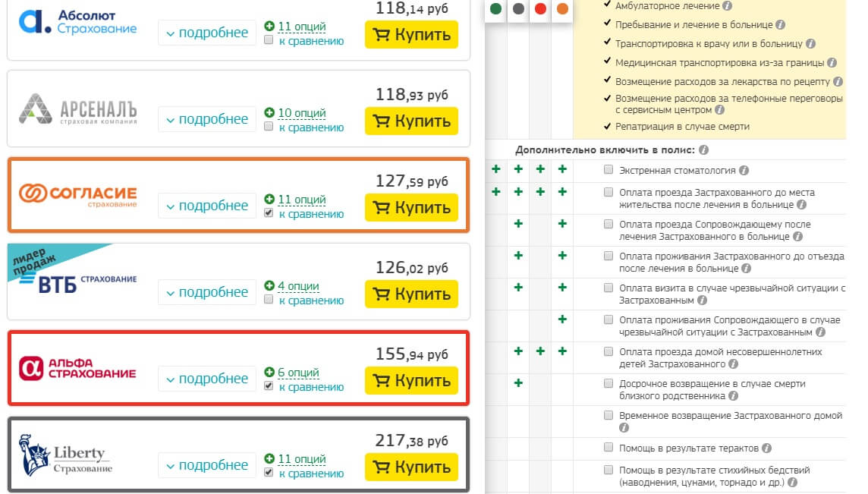The image size is (868, 494).
Task: Check 'к сравнению' for ВТБ Страхование
Action: (269, 299)
